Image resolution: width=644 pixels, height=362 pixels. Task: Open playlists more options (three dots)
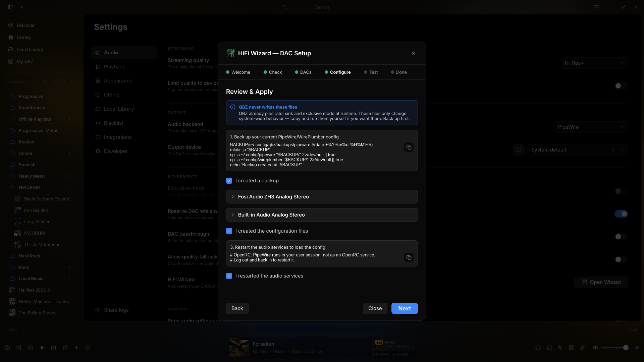[63, 82]
